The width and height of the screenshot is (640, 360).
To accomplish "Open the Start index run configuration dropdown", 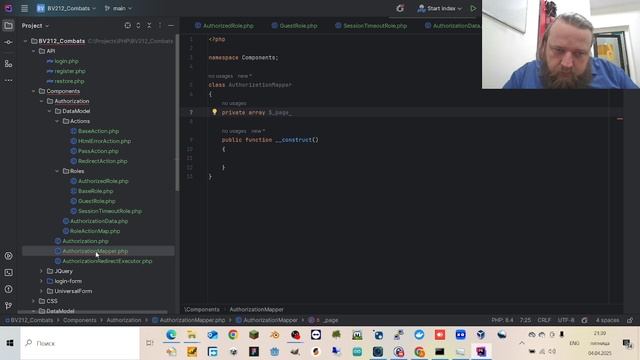I will (440, 8).
